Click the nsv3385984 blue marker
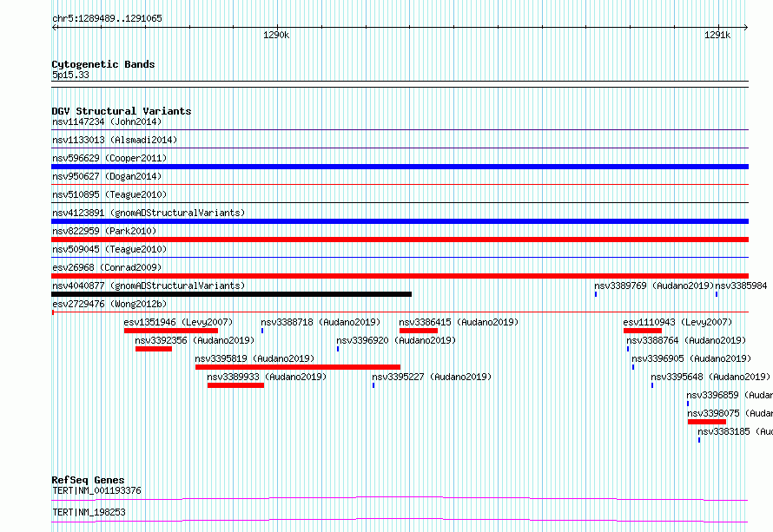The height and width of the screenshot is (532, 773). [717, 294]
